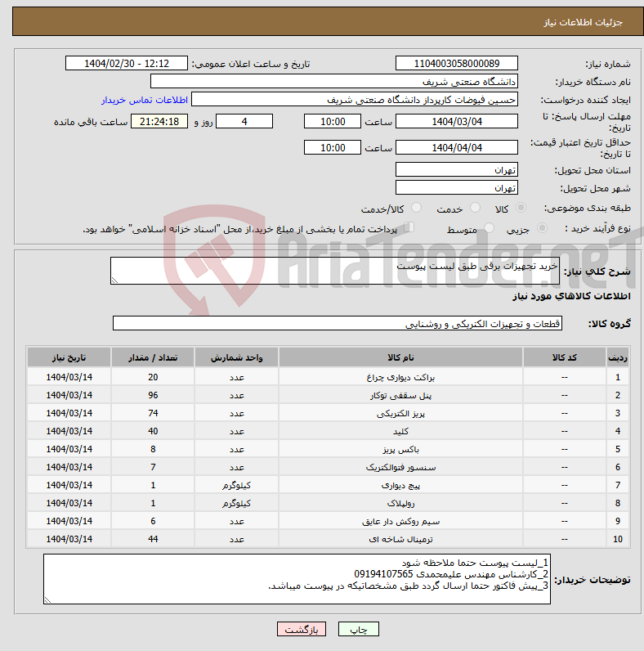Click the price validity time field 10:00
This screenshot has height=651, width=644.
(333, 147)
